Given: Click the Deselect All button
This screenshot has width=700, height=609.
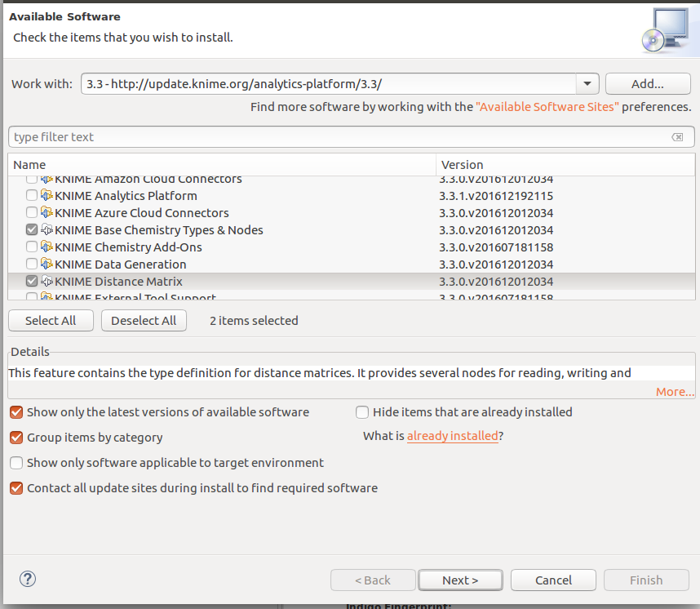Looking at the screenshot, I should 144,321.
